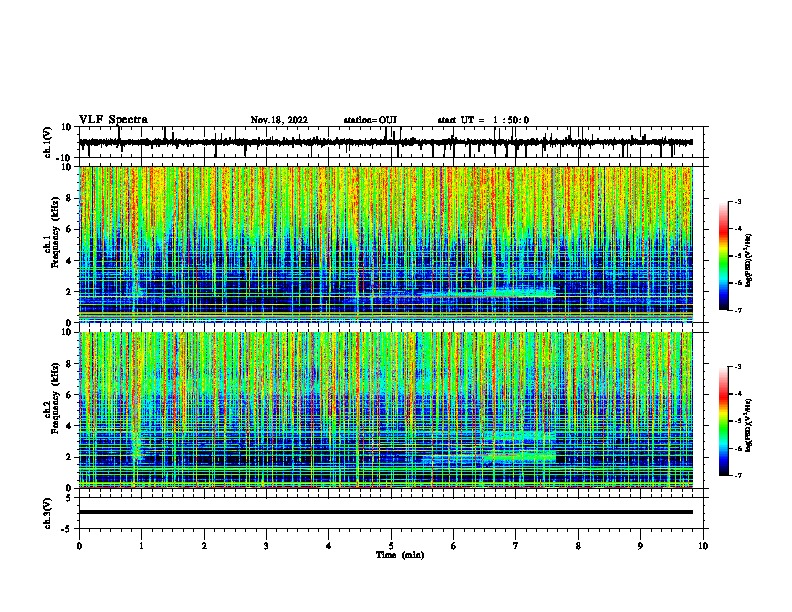Select the date text "Nov.18, 2022"

pyautogui.click(x=279, y=120)
